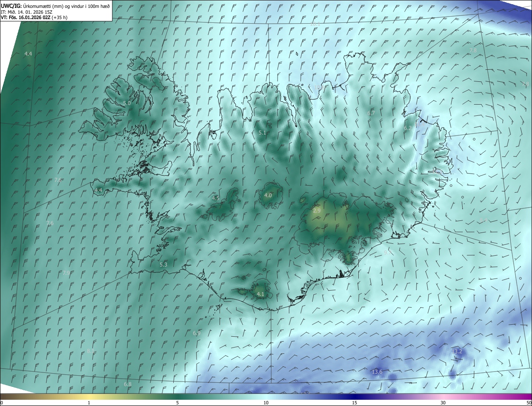532x406 pixels.
Task: Click the '10' tick label on the scale
Action: [x=266, y=403]
